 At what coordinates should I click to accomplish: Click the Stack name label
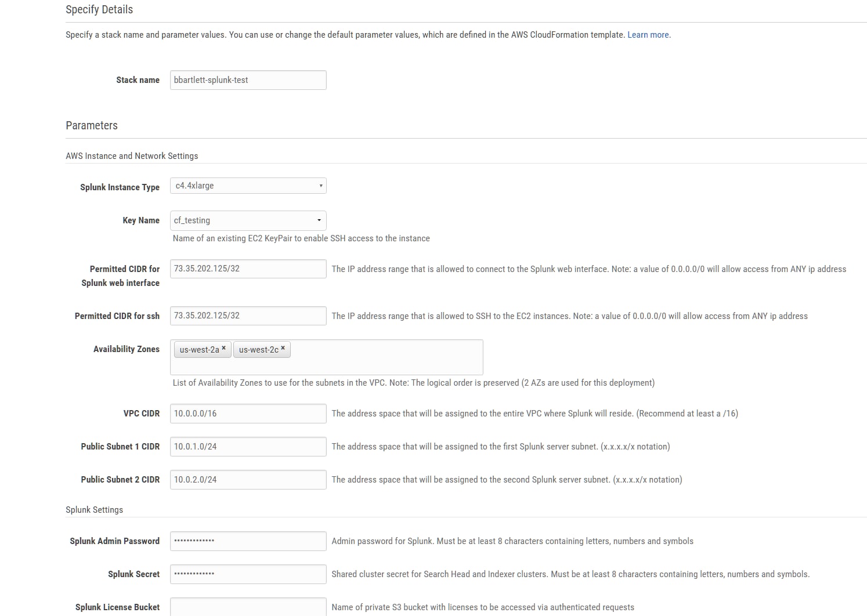coord(138,80)
